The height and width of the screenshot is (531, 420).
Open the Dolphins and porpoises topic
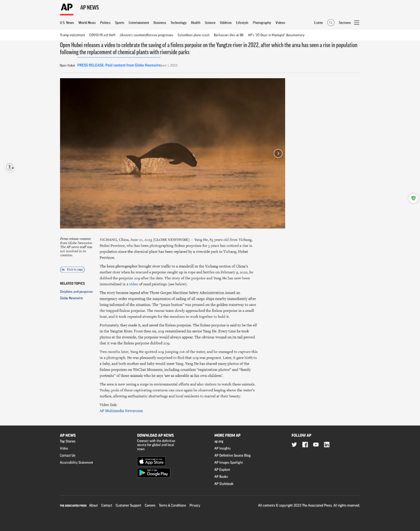(76, 292)
